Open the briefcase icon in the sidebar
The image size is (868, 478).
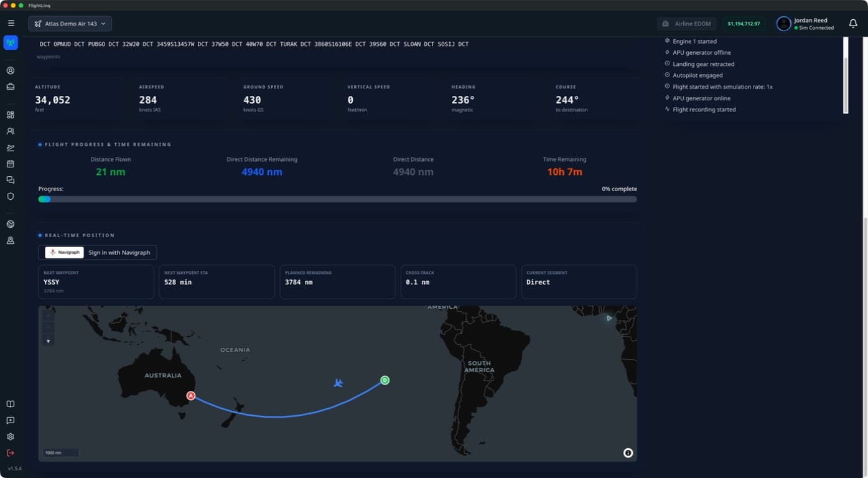coord(11,87)
